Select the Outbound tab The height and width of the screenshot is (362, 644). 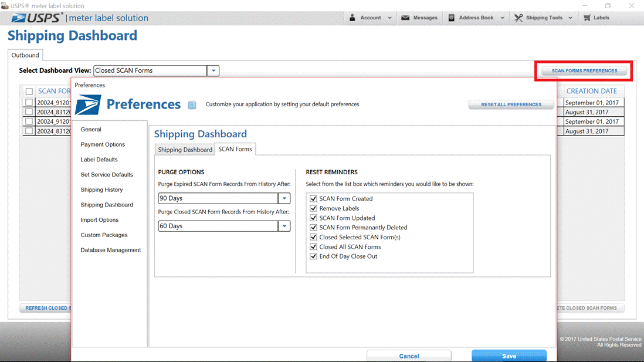25,55
